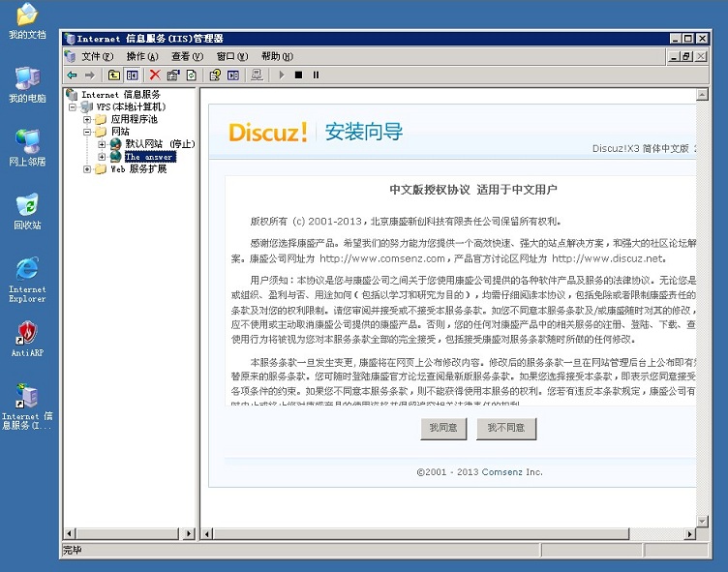Image resolution: width=728 pixels, height=572 pixels.
Task: Open help with the question mark icon
Action: click(x=215, y=75)
